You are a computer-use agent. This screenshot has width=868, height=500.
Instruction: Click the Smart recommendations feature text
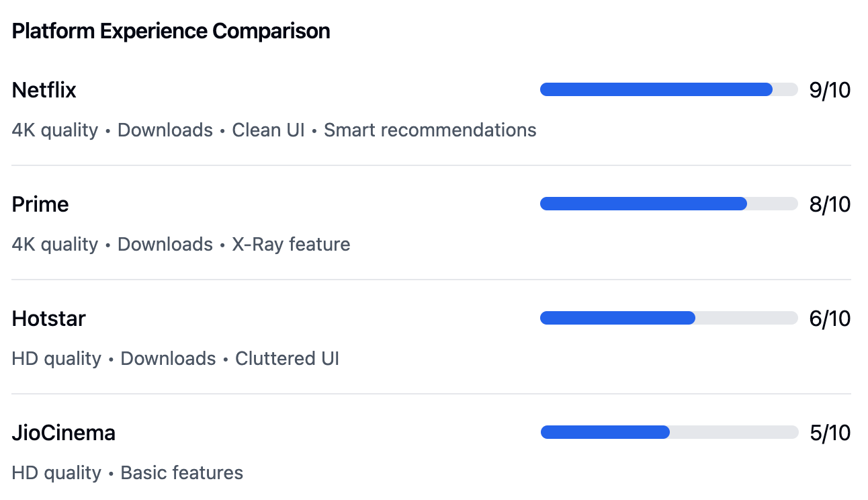[430, 130]
